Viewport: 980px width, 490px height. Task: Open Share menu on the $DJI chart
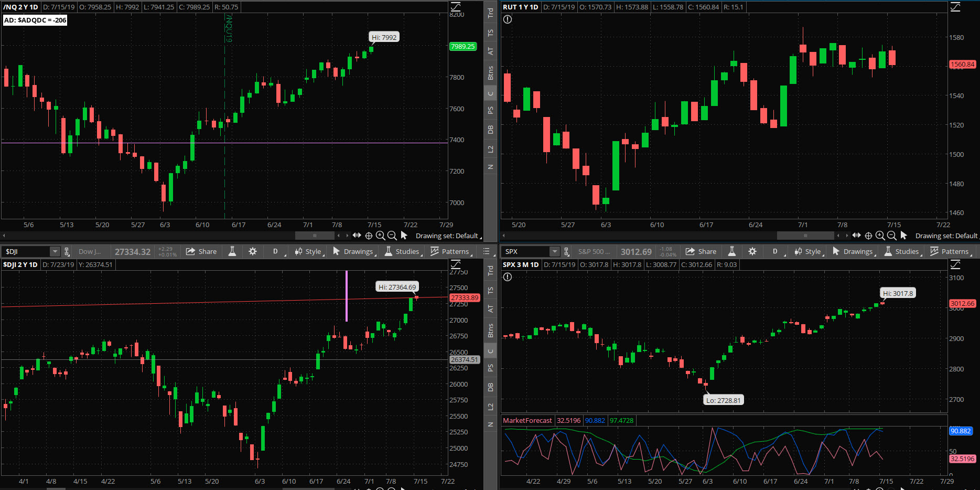click(201, 251)
